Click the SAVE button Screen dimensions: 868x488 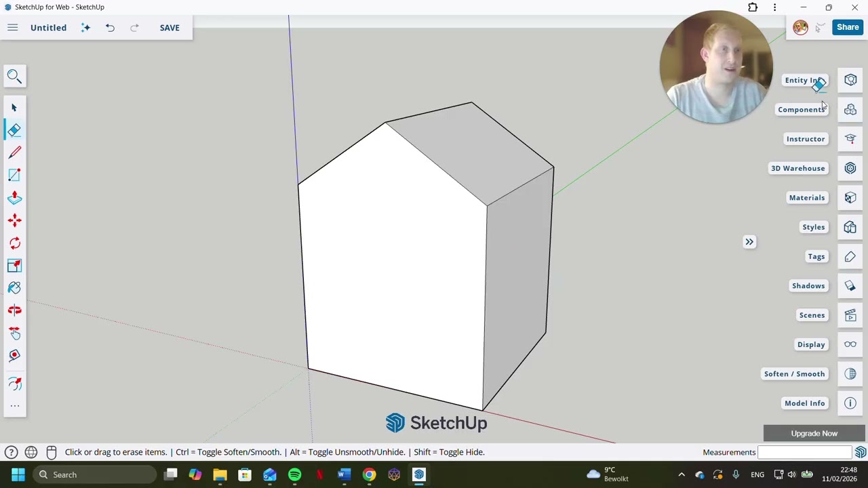pyautogui.click(x=170, y=28)
